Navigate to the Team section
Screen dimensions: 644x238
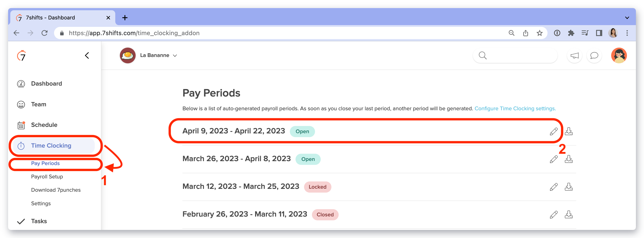(38, 104)
